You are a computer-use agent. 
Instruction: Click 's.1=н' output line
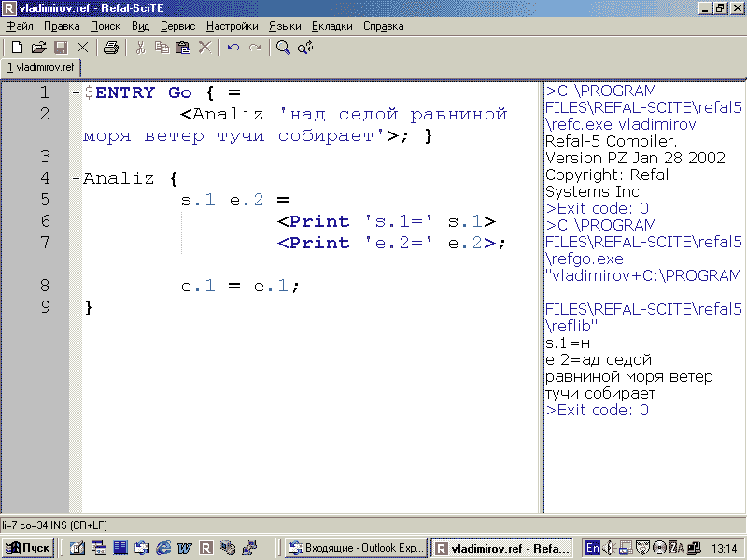pos(568,343)
